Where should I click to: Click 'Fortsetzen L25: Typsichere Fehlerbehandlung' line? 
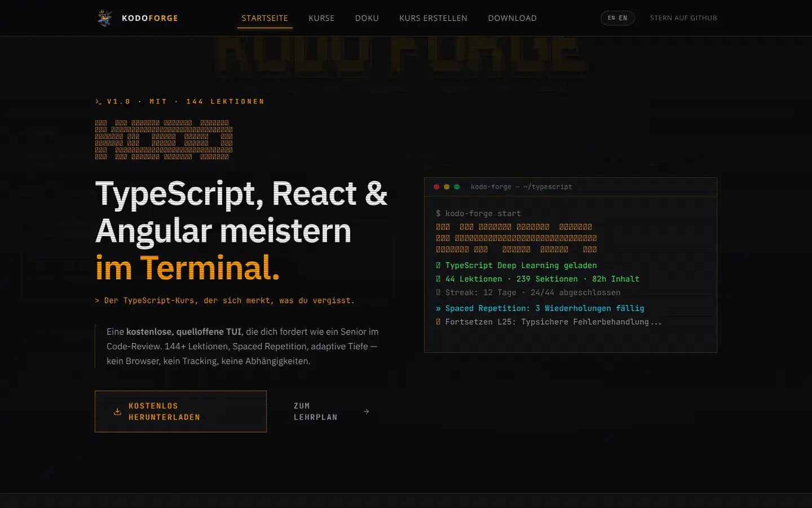click(549, 322)
